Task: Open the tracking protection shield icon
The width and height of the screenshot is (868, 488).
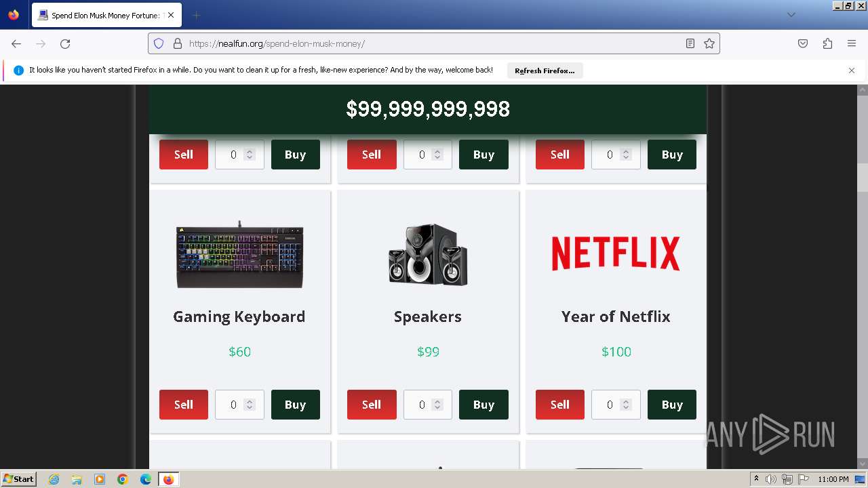Action: (x=159, y=43)
